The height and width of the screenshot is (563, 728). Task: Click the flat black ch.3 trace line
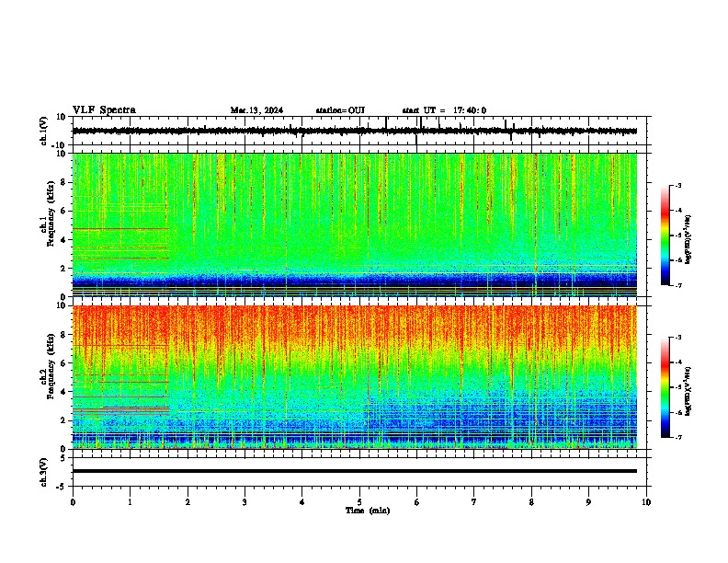tap(355, 471)
